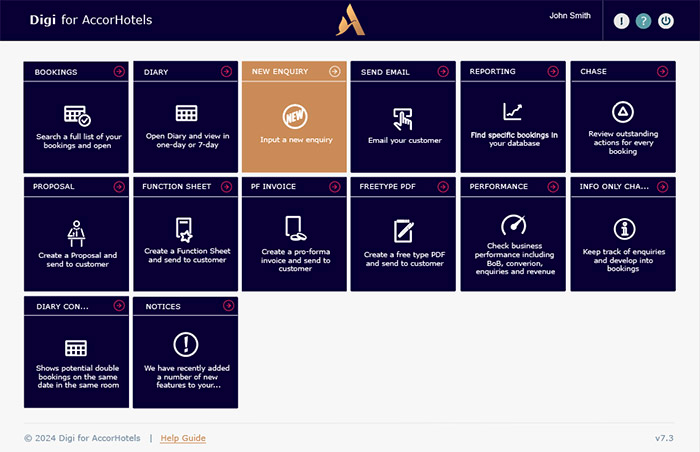Viewport: 700px width, 452px height.
Task: Click the arrow on Bookings tile header
Action: pos(119,71)
